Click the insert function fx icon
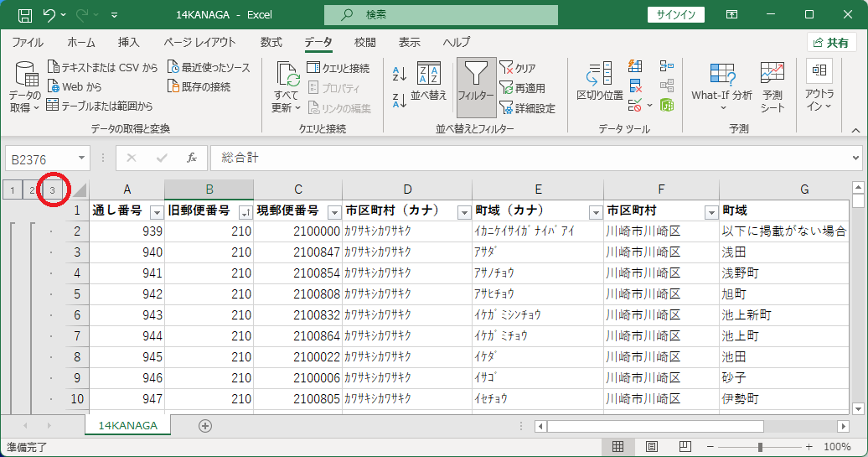This screenshot has height=457, width=868. coord(192,158)
